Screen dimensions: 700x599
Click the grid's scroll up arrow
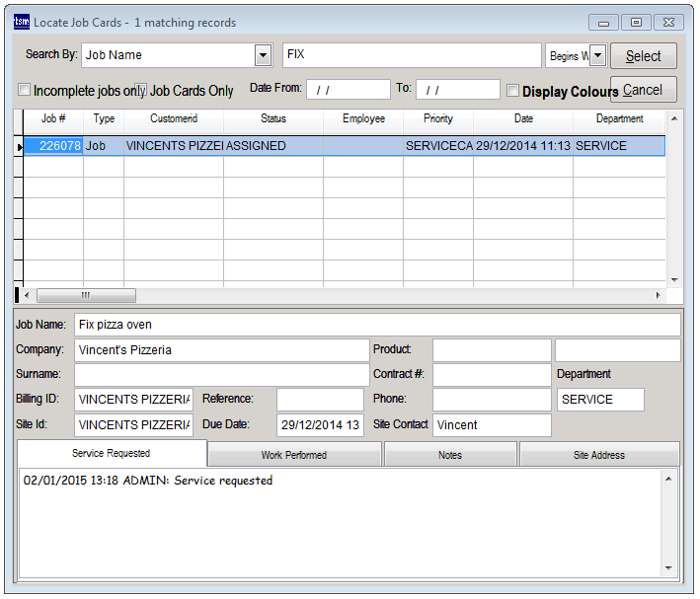(675, 118)
